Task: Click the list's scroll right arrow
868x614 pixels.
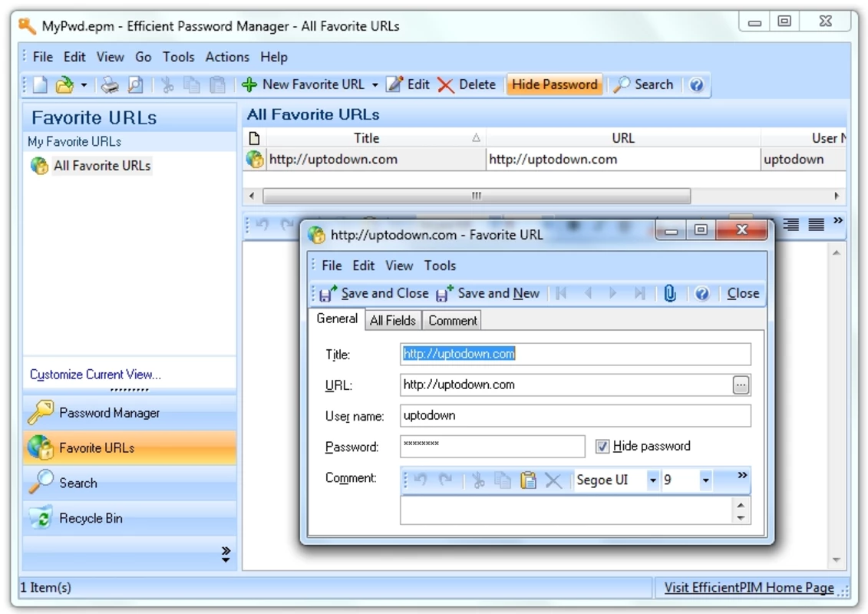Action: [836, 196]
